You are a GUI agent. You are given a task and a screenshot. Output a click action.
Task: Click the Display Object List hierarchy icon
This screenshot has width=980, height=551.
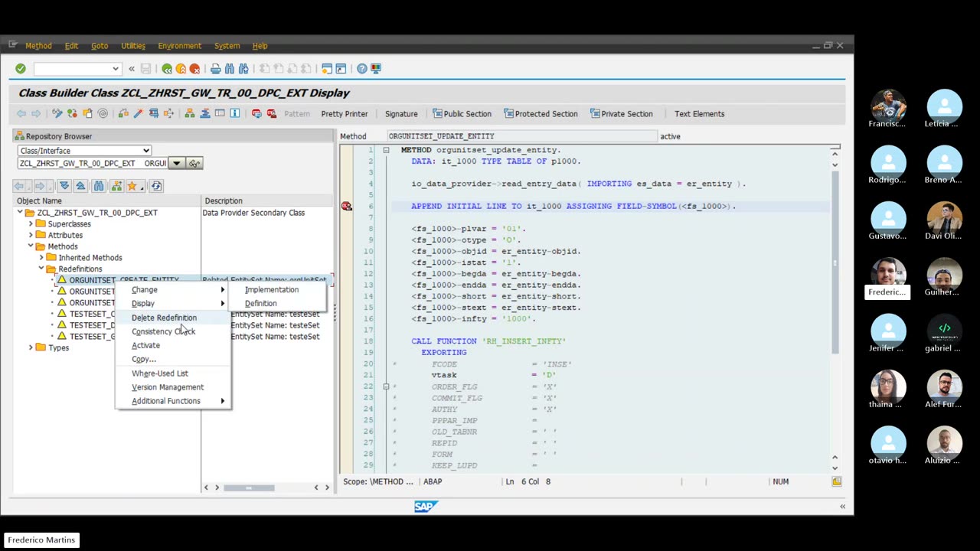pyautogui.click(x=190, y=113)
